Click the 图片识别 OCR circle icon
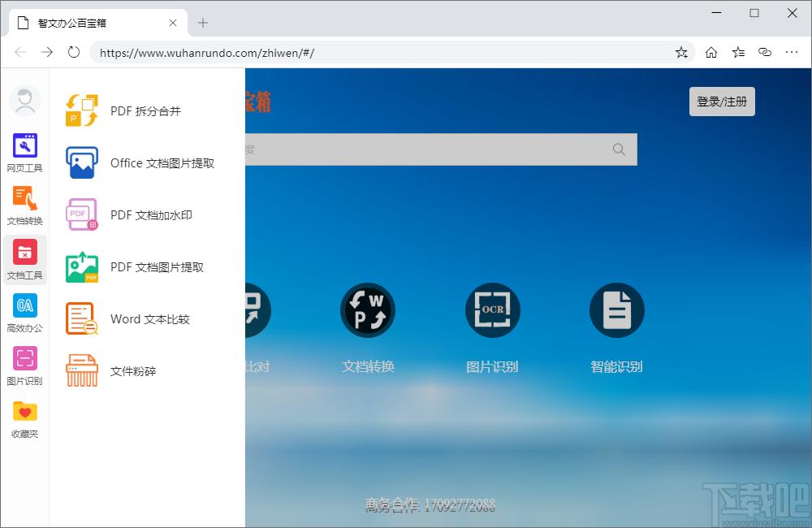Screen dimensions: 812x528 pos(492,310)
